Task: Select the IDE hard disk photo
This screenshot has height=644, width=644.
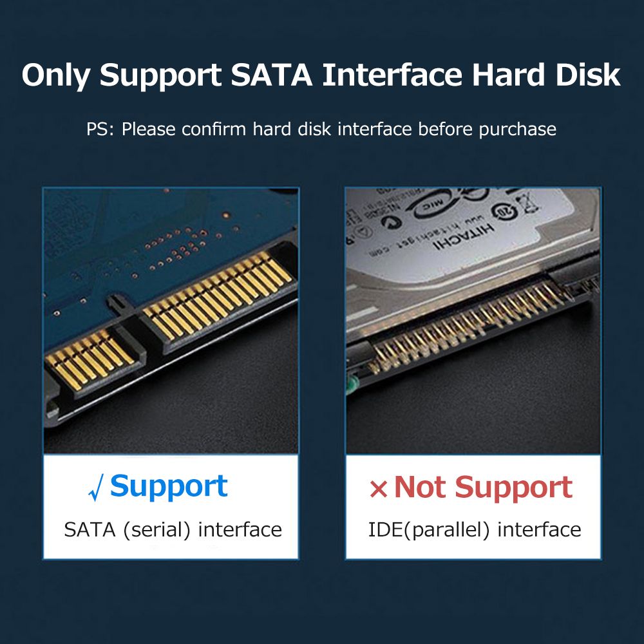Action: [x=473, y=321]
